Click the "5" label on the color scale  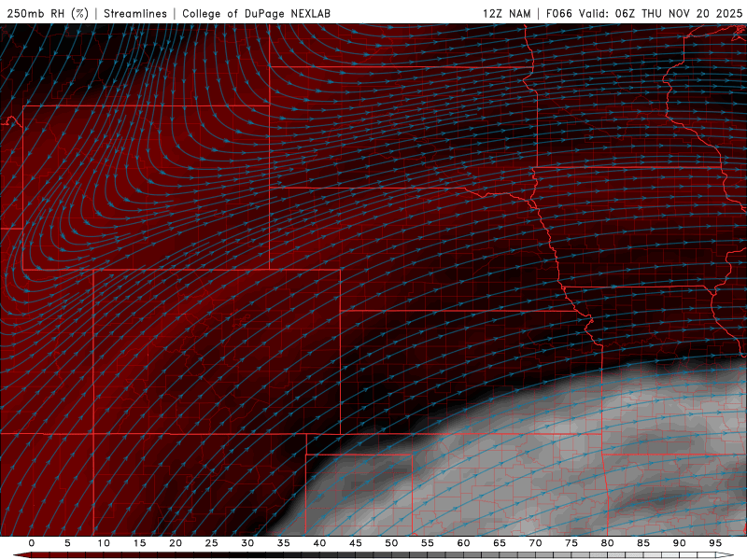(x=67, y=543)
